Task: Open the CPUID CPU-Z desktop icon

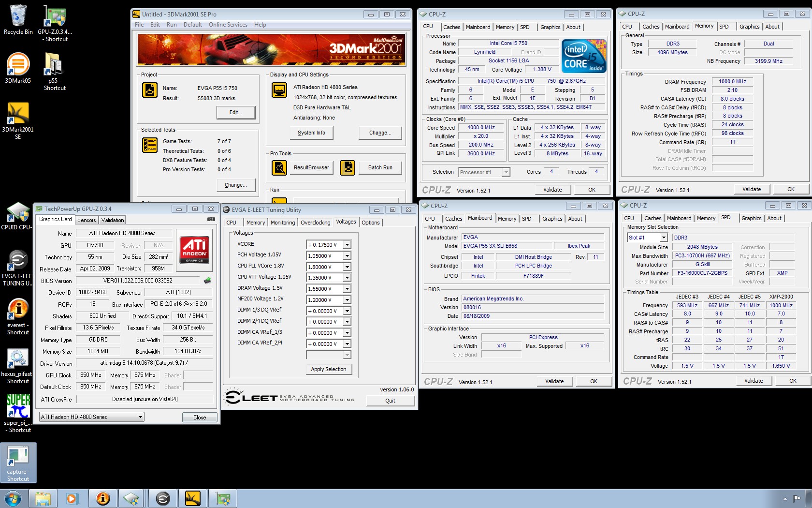Action: click(x=18, y=216)
